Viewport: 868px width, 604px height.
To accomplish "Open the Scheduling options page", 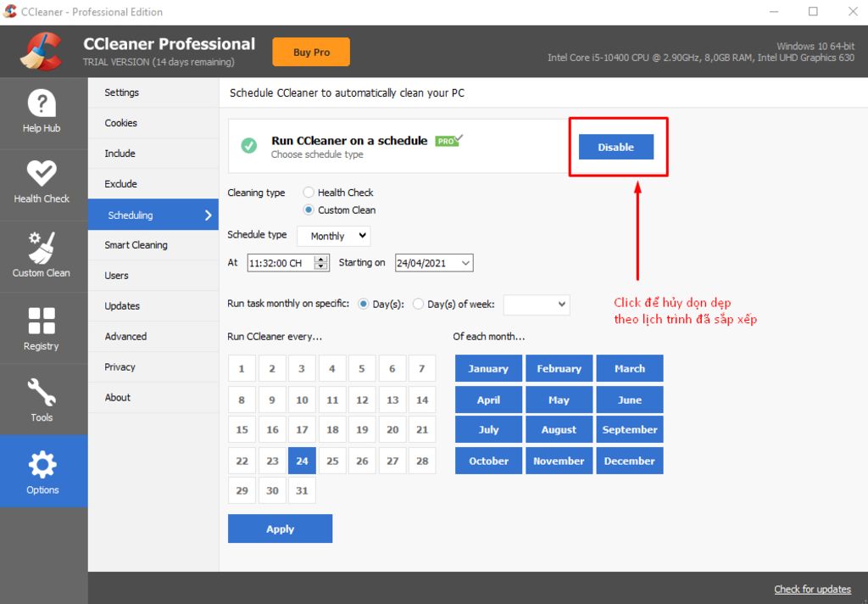I will 153,215.
